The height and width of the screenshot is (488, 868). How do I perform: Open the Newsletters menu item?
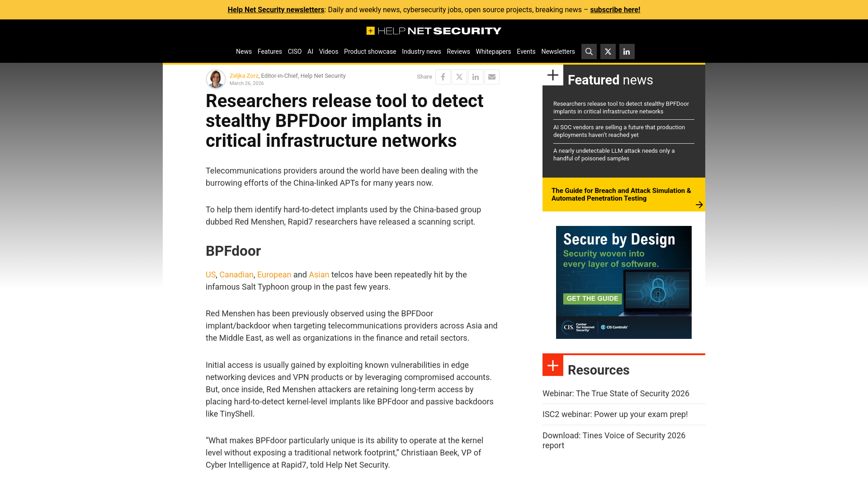pos(558,52)
